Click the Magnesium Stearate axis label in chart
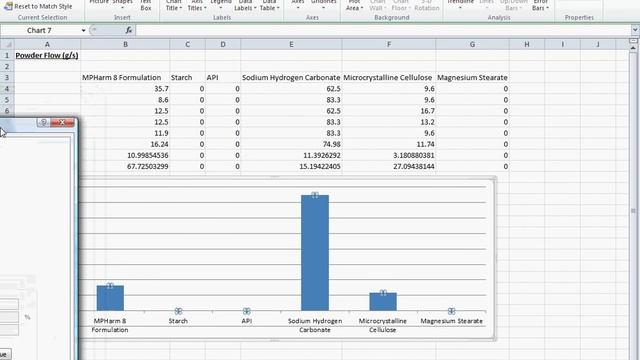This screenshot has width=640, height=360. pyautogui.click(x=451, y=321)
